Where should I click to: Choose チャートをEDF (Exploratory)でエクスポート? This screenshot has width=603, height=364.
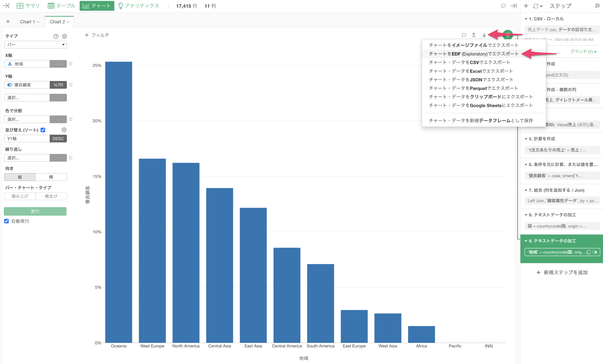484,54
